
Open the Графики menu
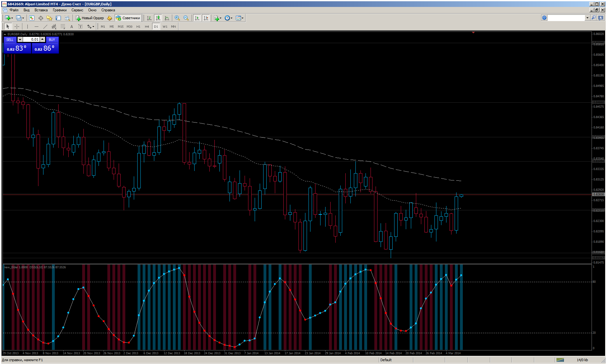coord(60,10)
